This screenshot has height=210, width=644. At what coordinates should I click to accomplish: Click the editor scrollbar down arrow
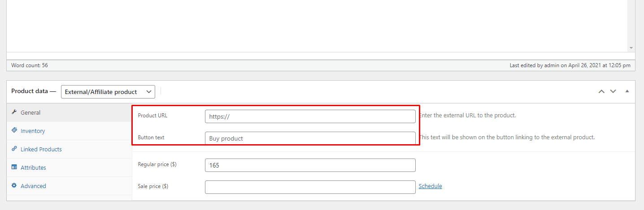[x=631, y=48]
